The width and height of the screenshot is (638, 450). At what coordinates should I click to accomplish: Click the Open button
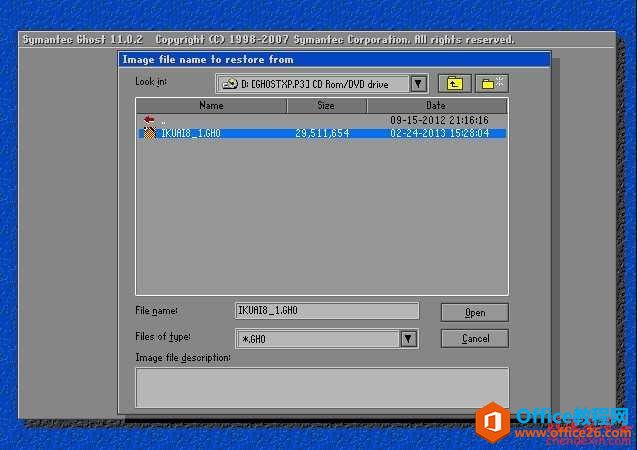[x=474, y=312]
